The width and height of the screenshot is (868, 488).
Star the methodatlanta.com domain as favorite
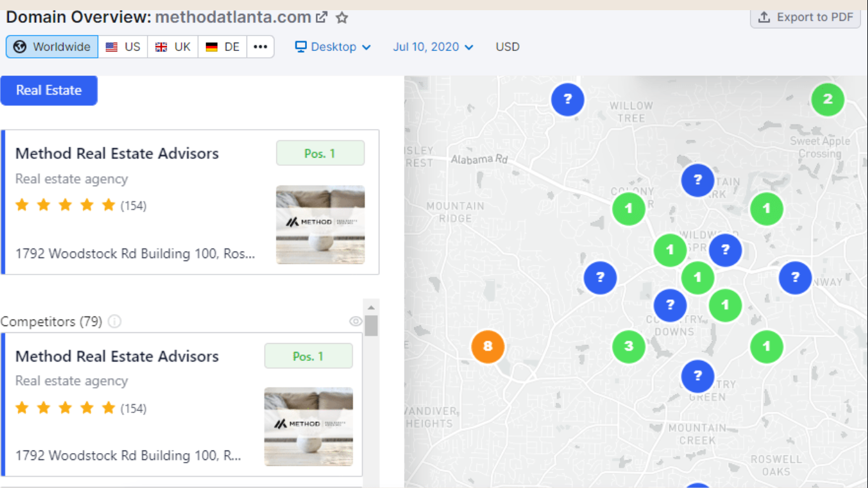(x=342, y=17)
